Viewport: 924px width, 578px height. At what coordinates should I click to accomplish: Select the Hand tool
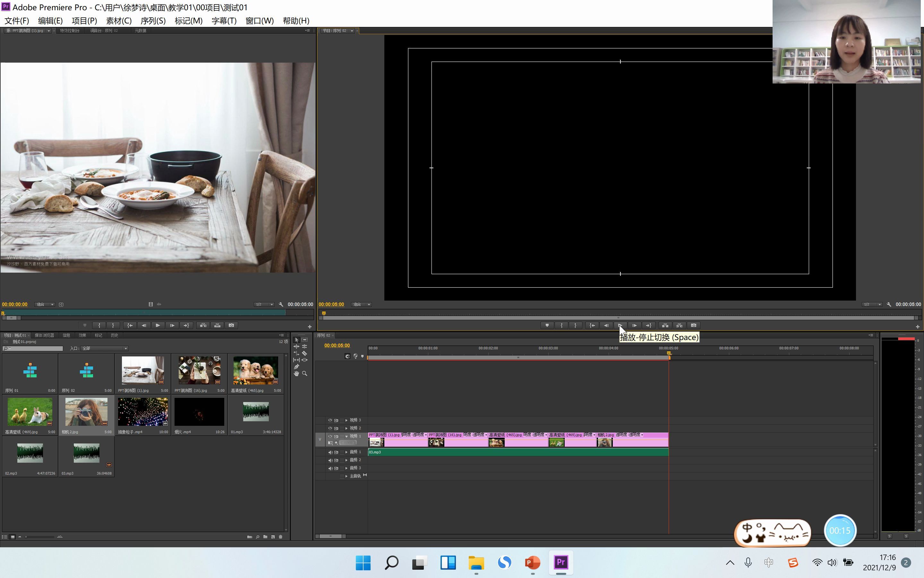[296, 374]
